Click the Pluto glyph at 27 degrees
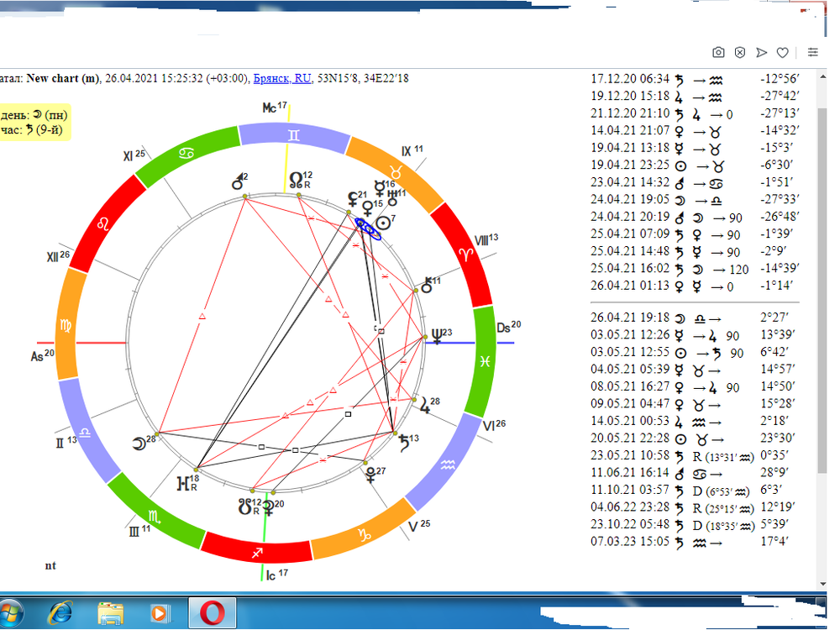Image resolution: width=840 pixels, height=630 pixels. tap(370, 475)
